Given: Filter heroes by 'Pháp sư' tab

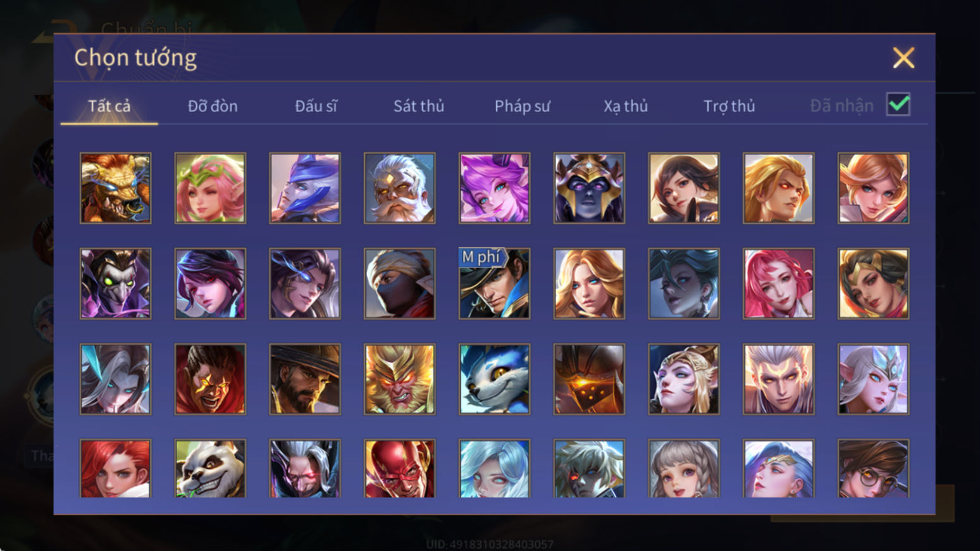Looking at the screenshot, I should (522, 106).
